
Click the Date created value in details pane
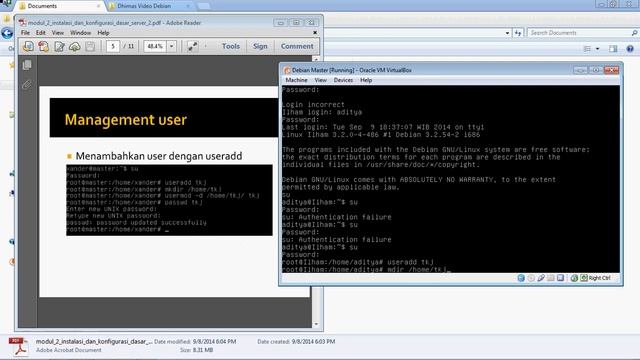(x=313, y=341)
